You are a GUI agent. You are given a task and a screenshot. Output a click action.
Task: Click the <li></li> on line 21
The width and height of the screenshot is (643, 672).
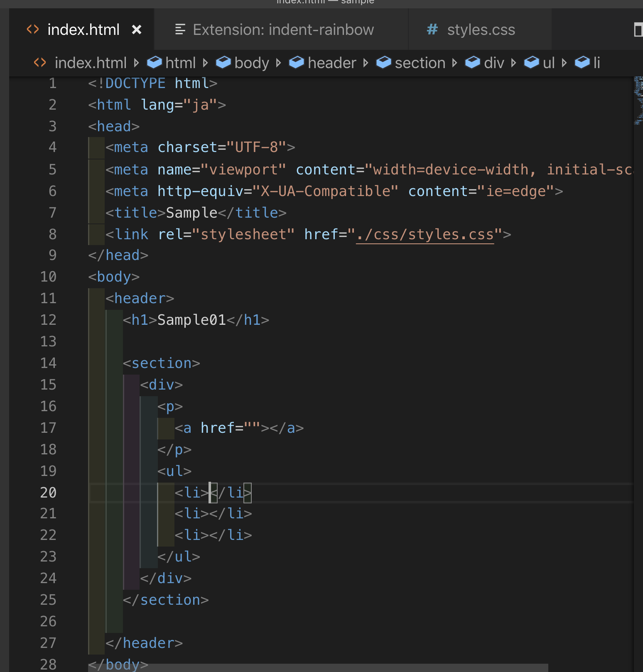[213, 513]
